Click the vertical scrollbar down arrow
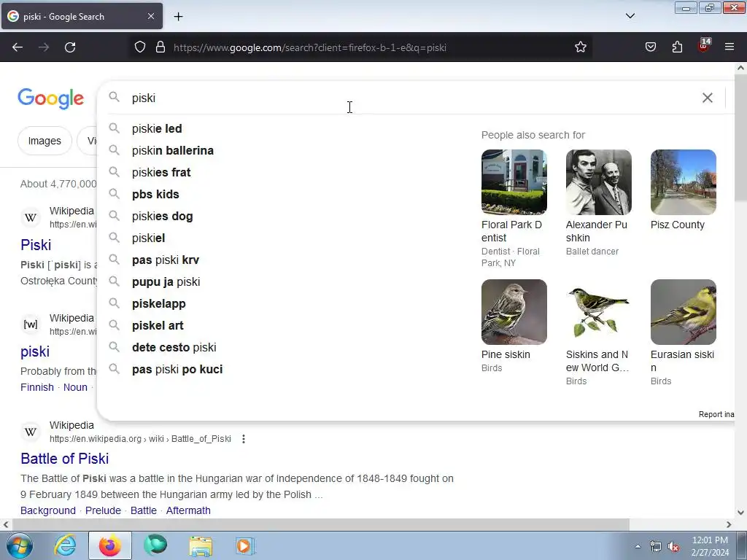 click(x=740, y=513)
